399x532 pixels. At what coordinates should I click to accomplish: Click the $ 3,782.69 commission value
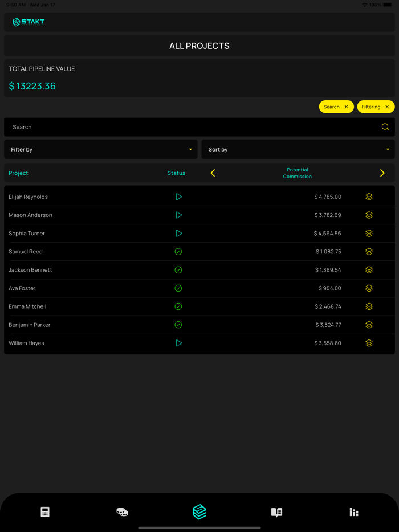tap(328, 215)
